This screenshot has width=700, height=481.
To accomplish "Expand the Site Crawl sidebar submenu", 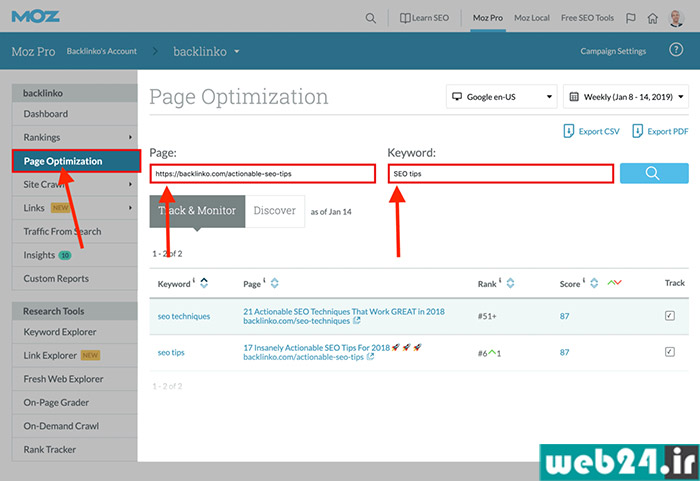I will click(x=130, y=184).
